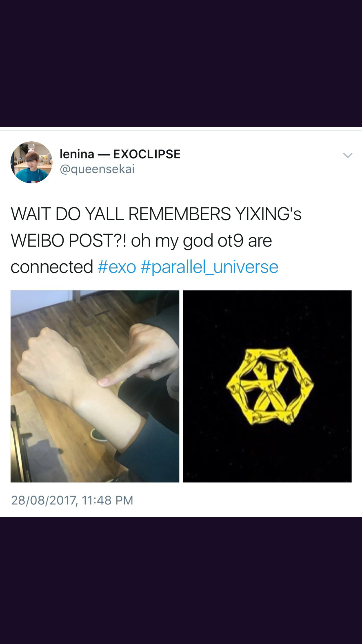The image size is (362, 644).
Task: Open the #exo hashtag
Action: 117,267
